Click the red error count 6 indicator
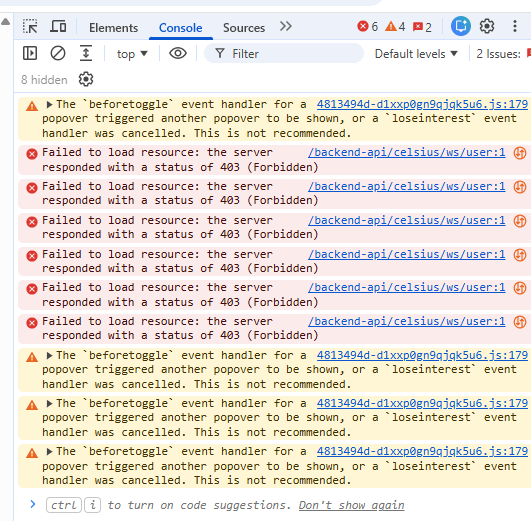Screen dimensions: 531x521 pyautogui.click(x=367, y=26)
